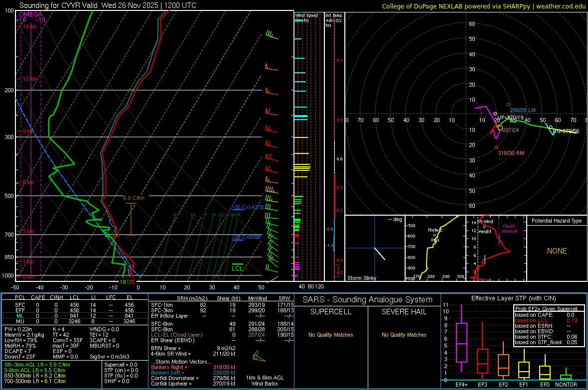Select the highlighted ML parcel row
Screen dimensions: 588x390
74,316
